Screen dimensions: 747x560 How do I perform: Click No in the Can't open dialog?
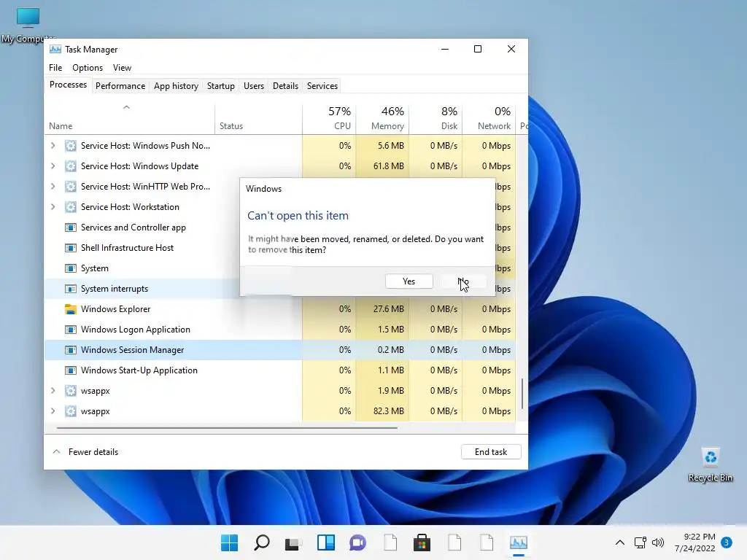click(x=462, y=281)
